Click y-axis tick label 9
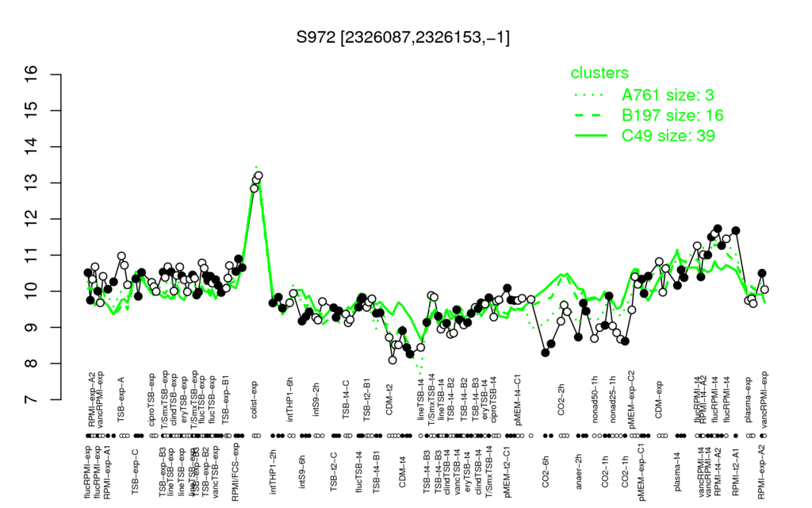Image resolution: width=812 pixels, height=508 pixels. click(31, 328)
